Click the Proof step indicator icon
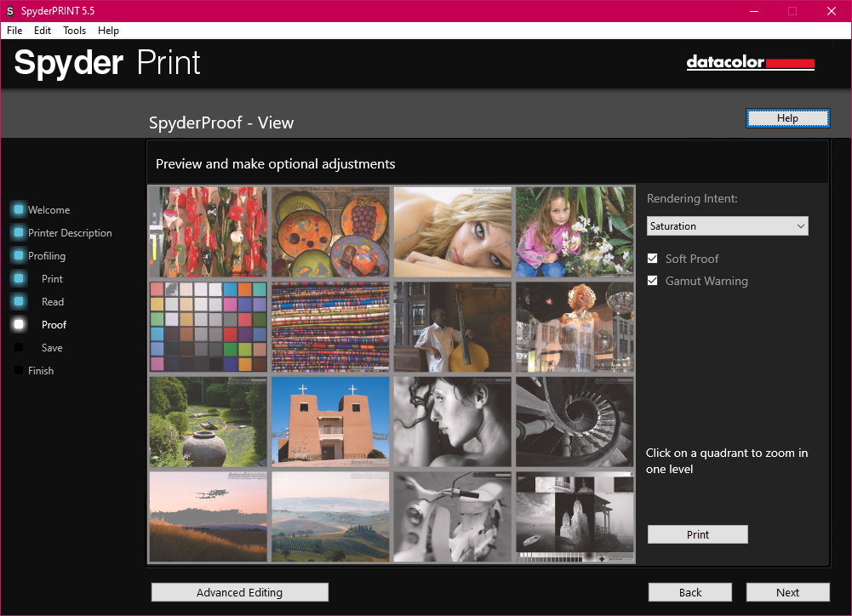Screen dimensions: 852x616 tap(19, 324)
